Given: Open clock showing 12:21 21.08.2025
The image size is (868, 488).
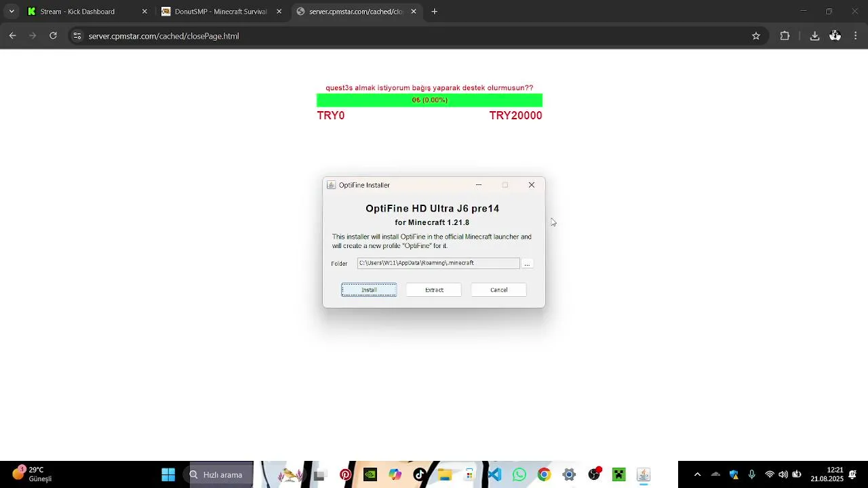Looking at the screenshot, I should point(827,474).
